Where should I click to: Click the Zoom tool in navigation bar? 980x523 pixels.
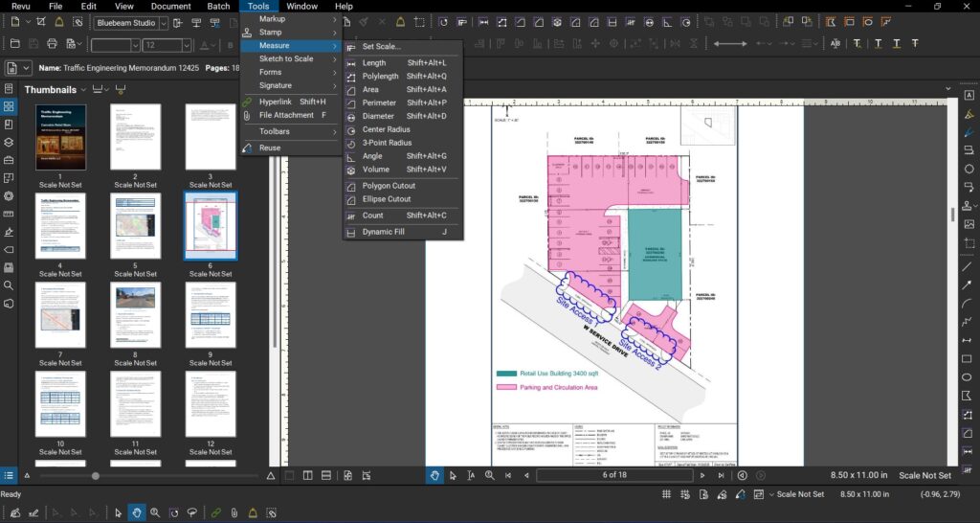click(x=489, y=475)
